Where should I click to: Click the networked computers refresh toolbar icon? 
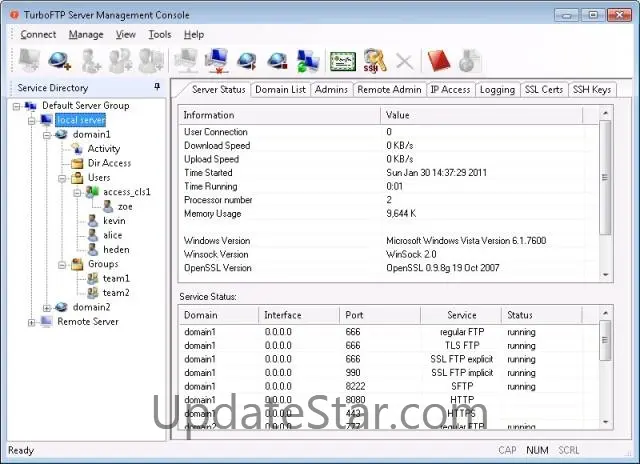308,62
